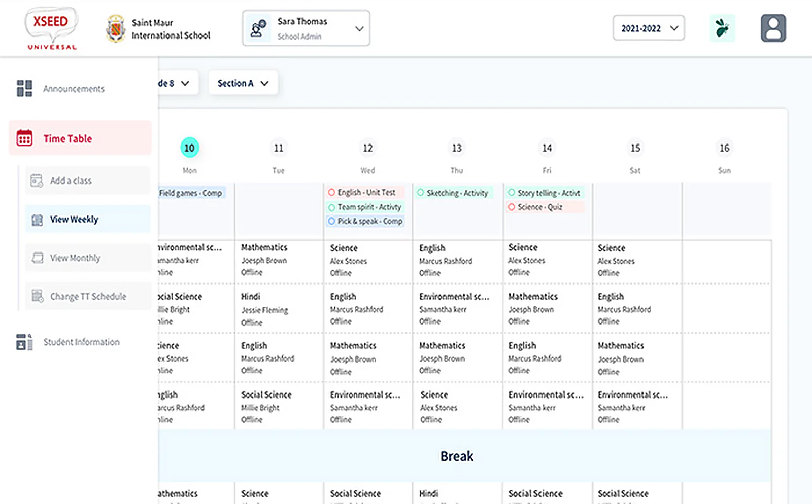Open the Change TT Schedule menu item

[88, 296]
